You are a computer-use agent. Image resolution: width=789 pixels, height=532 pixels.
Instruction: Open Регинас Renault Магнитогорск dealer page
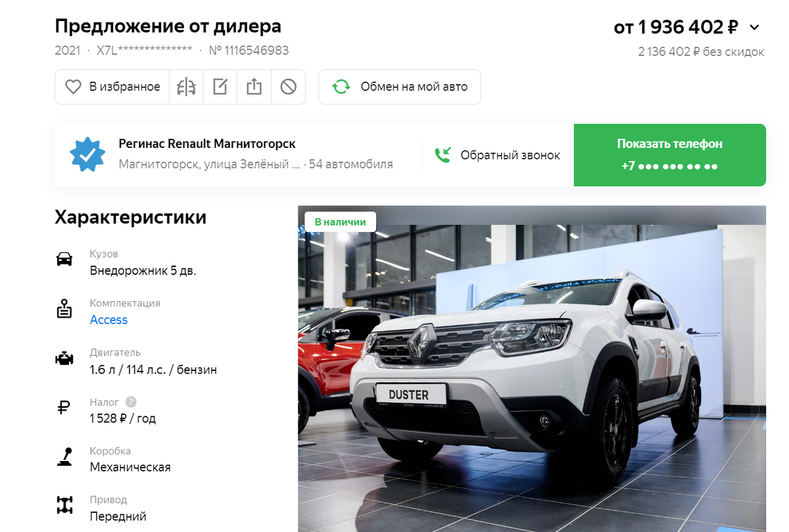pyautogui.click(x=207, y=143)
